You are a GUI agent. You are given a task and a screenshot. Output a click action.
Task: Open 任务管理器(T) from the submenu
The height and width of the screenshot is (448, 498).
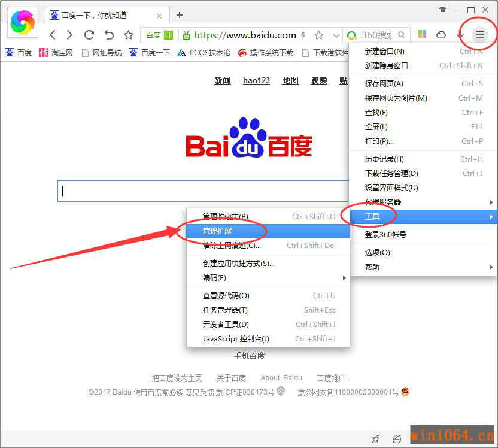coord(268,310)
